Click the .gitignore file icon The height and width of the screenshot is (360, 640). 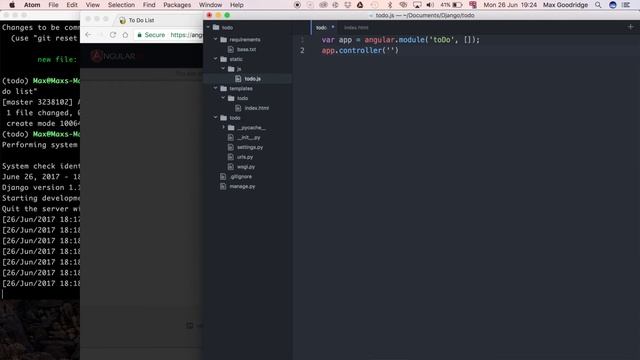click(223, 177)
